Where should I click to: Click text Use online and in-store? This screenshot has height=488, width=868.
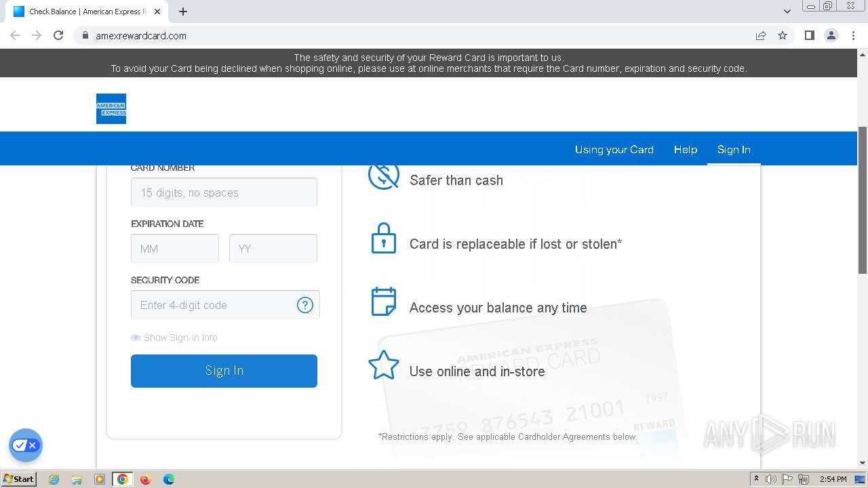coord(477,371)
